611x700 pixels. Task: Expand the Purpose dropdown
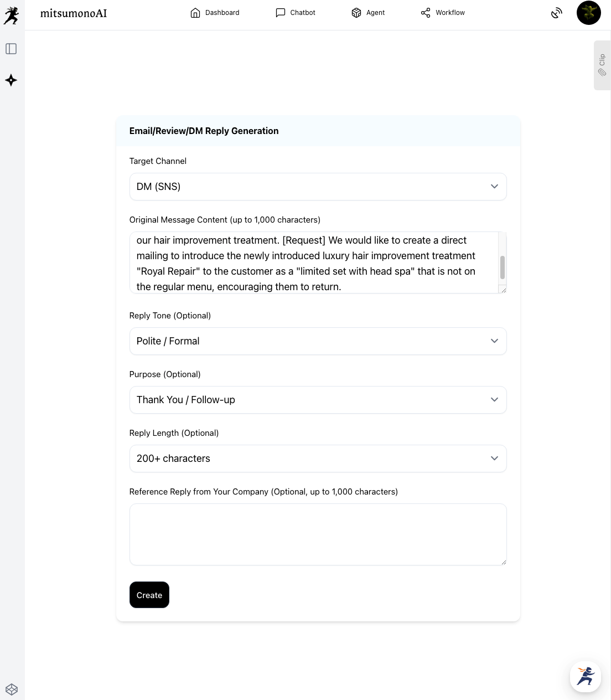coord(318,400)
